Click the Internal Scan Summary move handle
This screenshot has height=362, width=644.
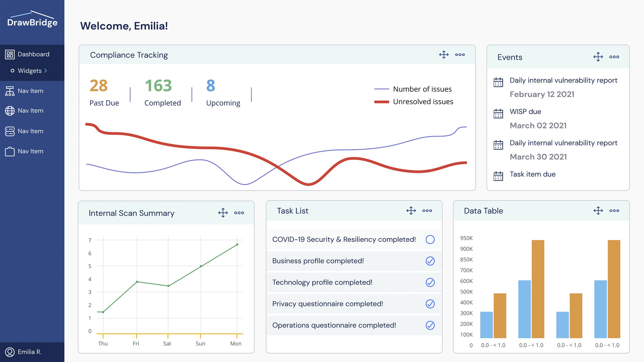(x=223, y=213)
